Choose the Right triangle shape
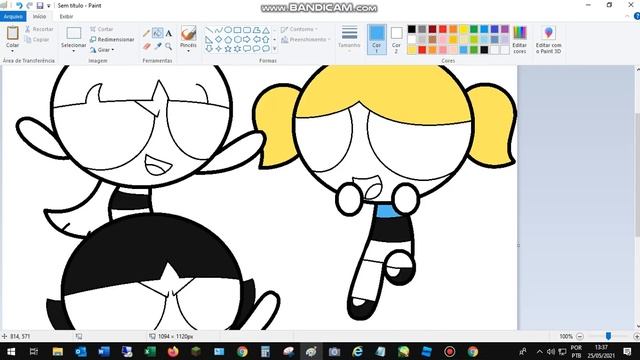 [x=209, y=40]
